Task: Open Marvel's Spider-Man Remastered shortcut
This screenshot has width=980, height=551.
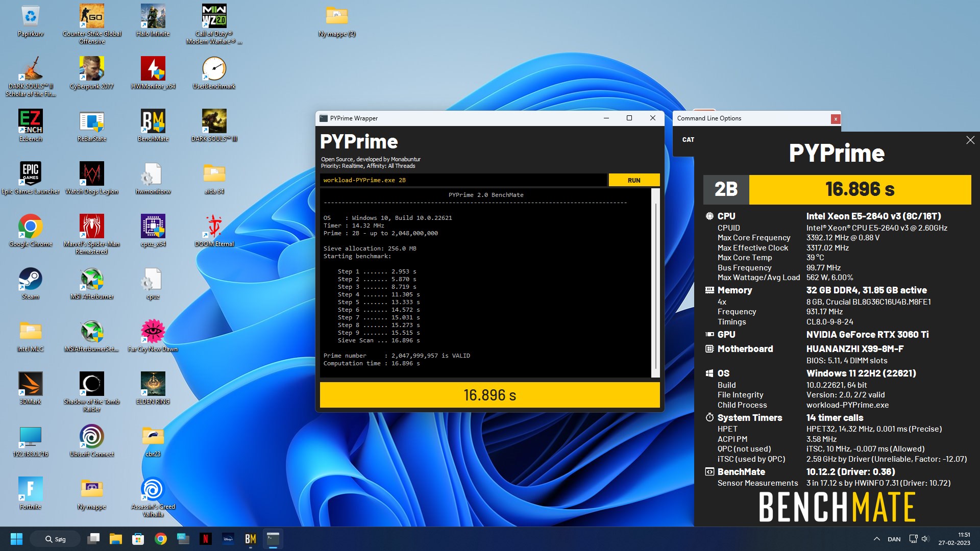Action: (x=92, y=234)
